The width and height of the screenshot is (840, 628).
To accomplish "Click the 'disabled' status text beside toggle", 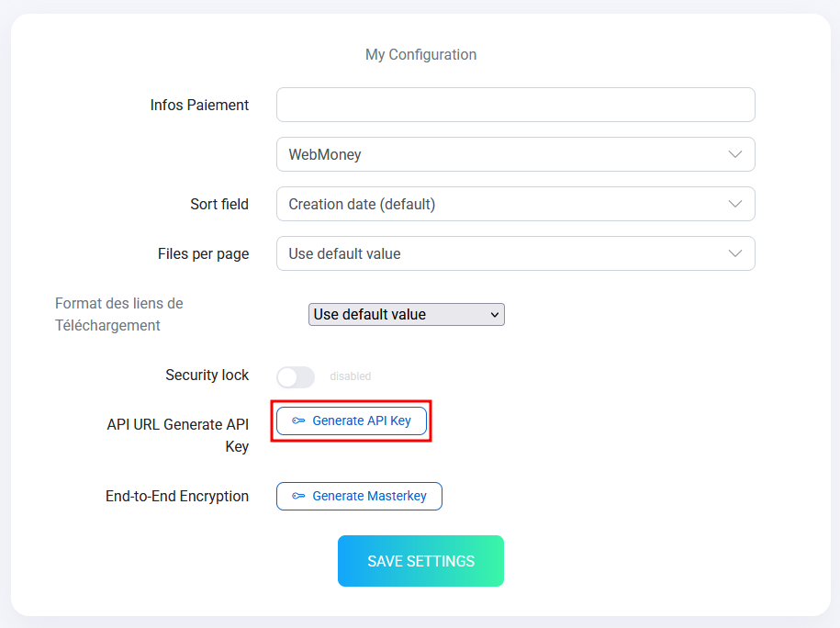I will point(351,376).
